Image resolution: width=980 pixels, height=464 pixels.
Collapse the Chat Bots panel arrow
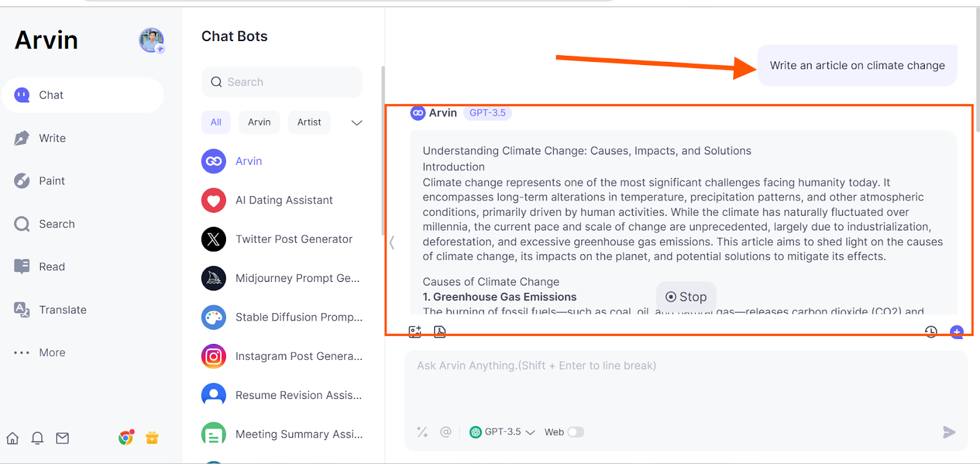pyautogui.click(x=392, y=243)
